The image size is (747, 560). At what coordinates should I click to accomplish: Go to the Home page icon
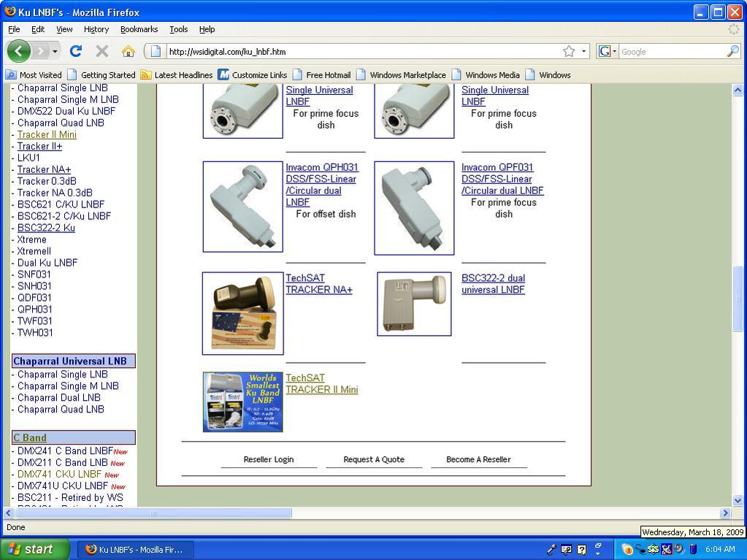(x=128, y=51)
